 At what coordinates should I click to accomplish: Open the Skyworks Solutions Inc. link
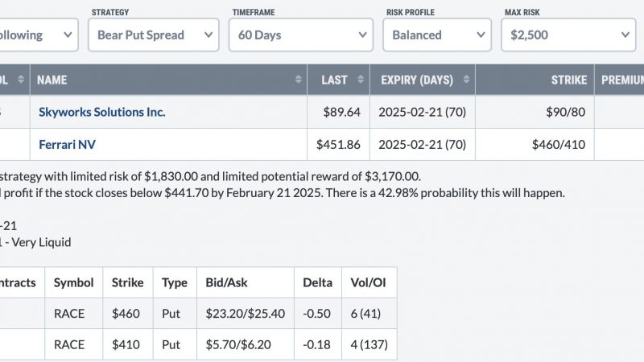coord(102,112)
